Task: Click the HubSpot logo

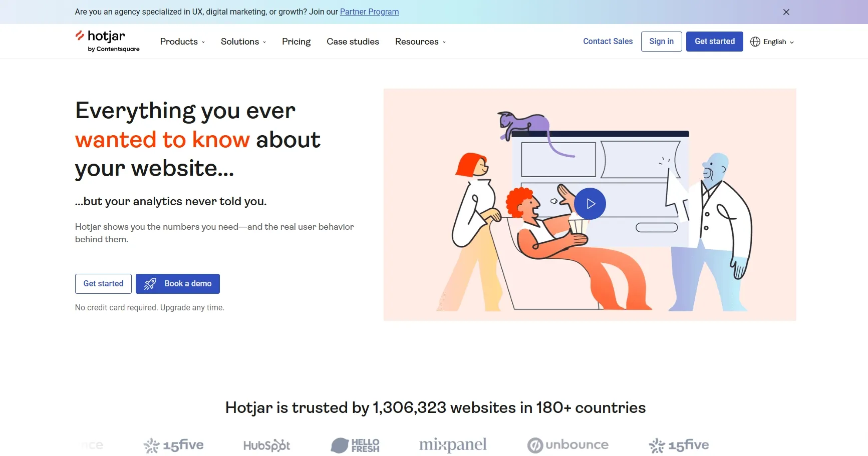Action: click(266, 445)
